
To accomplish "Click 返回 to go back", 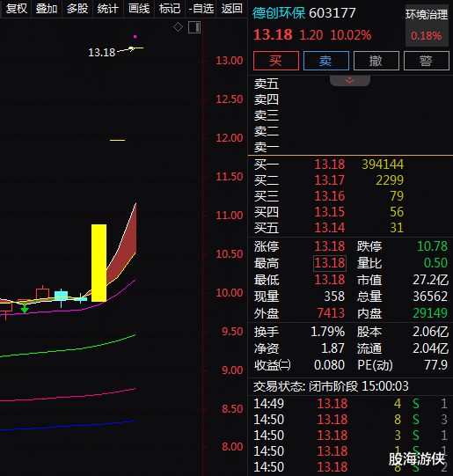I will click(232, 9).
